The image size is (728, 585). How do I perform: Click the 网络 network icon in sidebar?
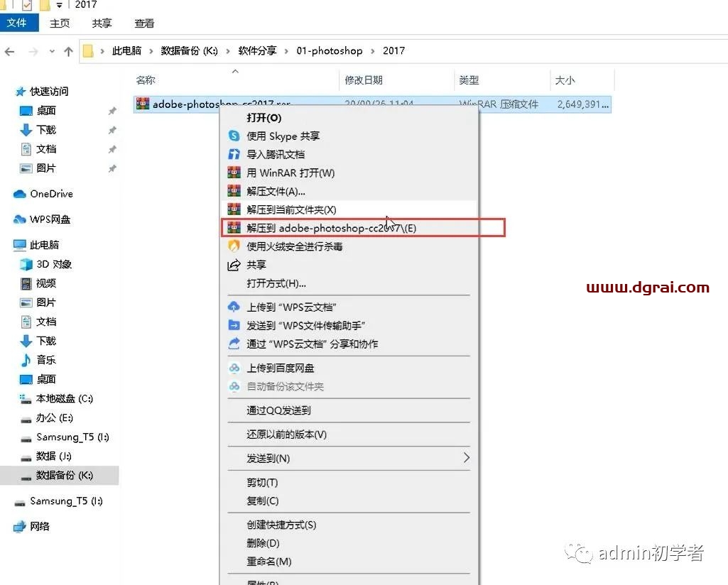click(19, 527)
